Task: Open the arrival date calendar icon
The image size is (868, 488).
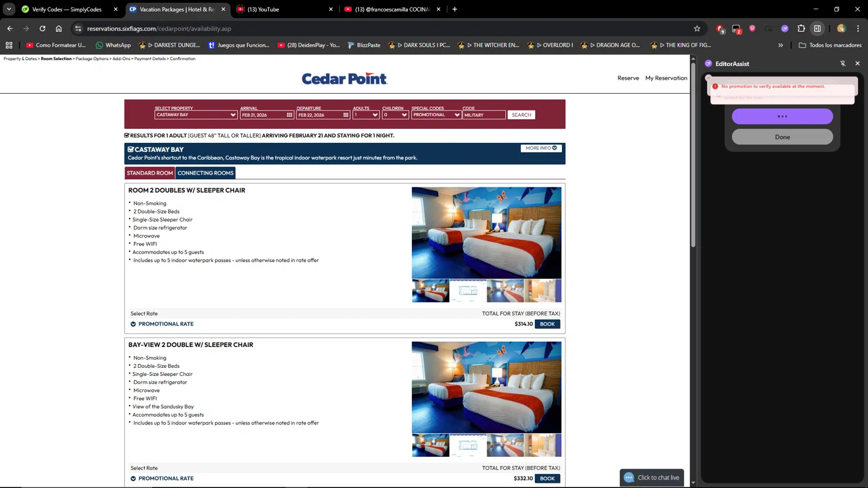Action: pos(289,115)
